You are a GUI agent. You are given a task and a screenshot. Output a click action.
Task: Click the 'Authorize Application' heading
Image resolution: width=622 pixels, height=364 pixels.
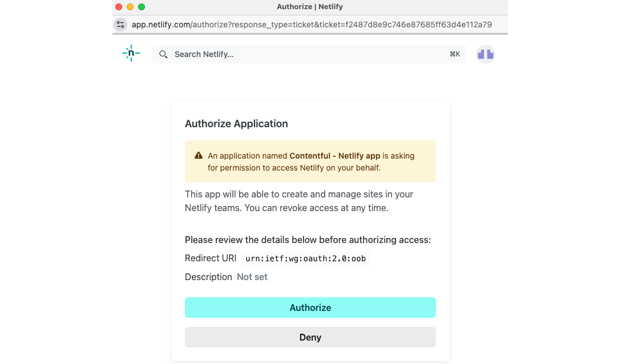click(236, 123)
